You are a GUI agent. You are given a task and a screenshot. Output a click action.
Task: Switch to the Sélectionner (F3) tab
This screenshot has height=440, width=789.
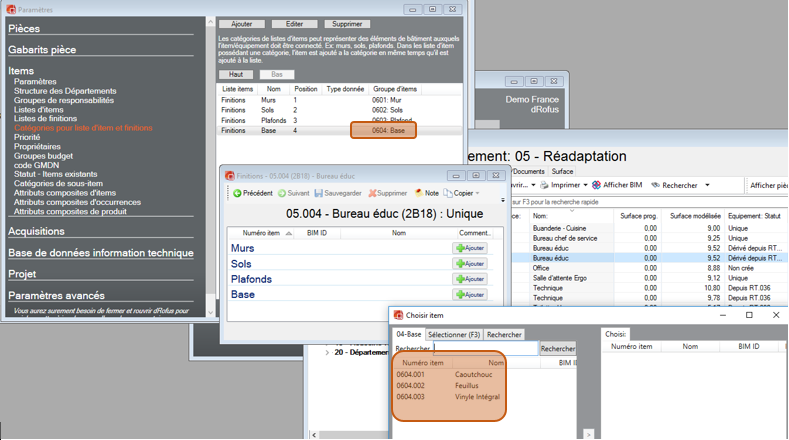pyautogui.click(x=454, y=334)
